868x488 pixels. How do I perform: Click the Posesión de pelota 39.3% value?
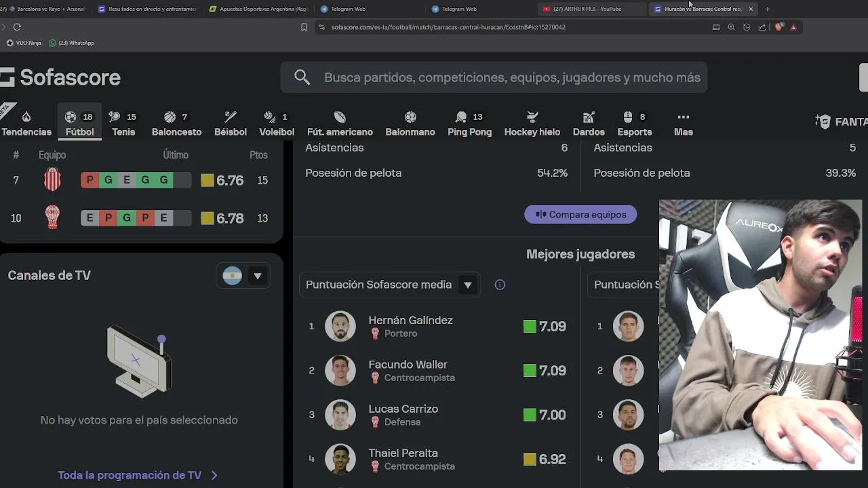(840, 173)
